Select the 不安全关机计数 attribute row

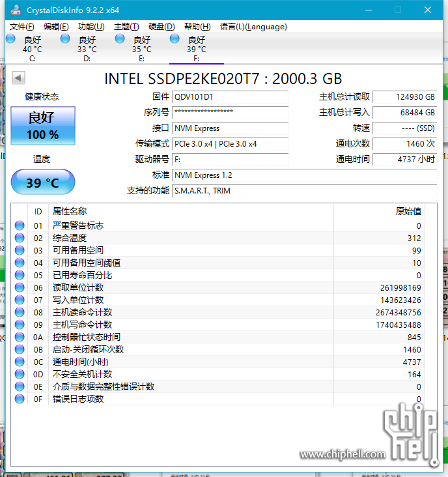[218, 374]
